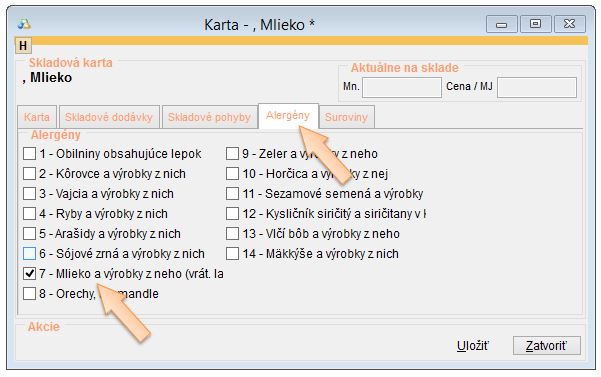
Task: Open the Skladové pohyby tab
Action: tap(209, 117)
